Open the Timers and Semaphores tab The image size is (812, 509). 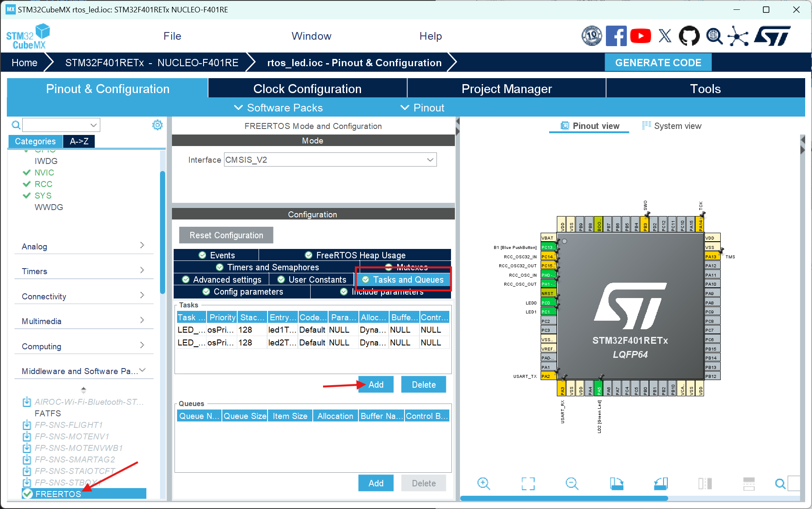point(267,267)
